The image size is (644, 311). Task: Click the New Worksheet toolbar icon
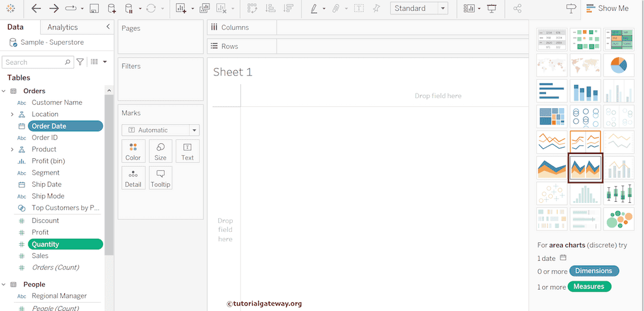tap(181, 8)
